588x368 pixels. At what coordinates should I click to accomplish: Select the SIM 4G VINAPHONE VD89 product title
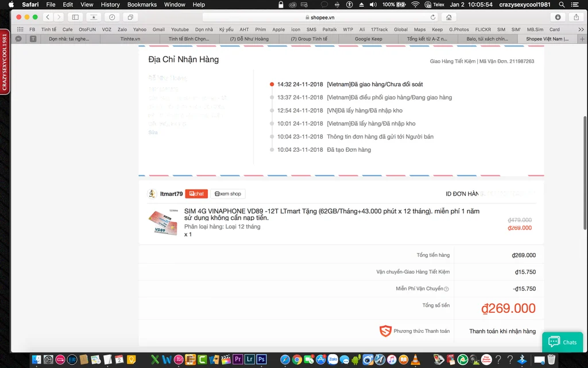tap(331, 214)
